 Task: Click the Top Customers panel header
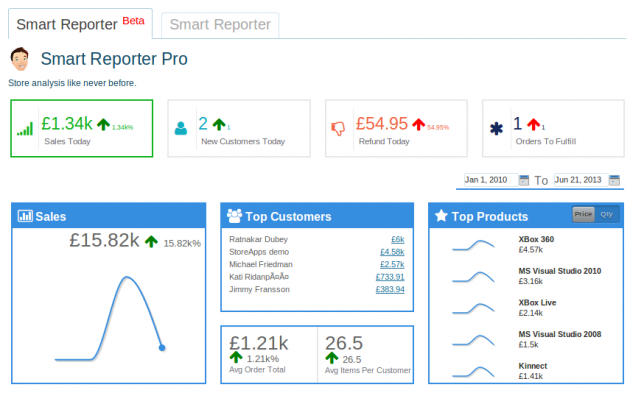tap(317, 216)
